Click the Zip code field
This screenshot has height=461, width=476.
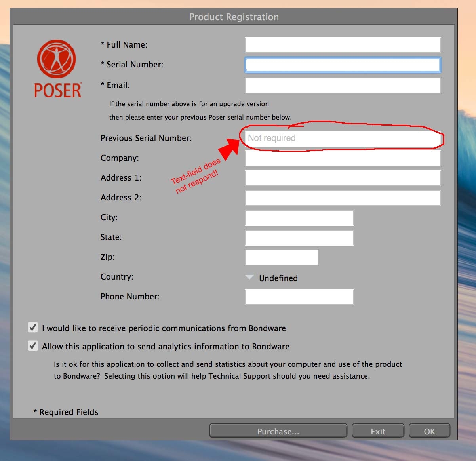[x=281, y=257]
